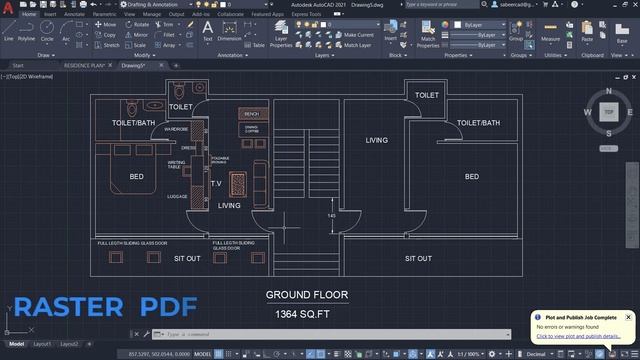This screenshot has height=360, width=640.
Task: Click the Plot printer icon in Quick Access
Action: click(83, 4)
